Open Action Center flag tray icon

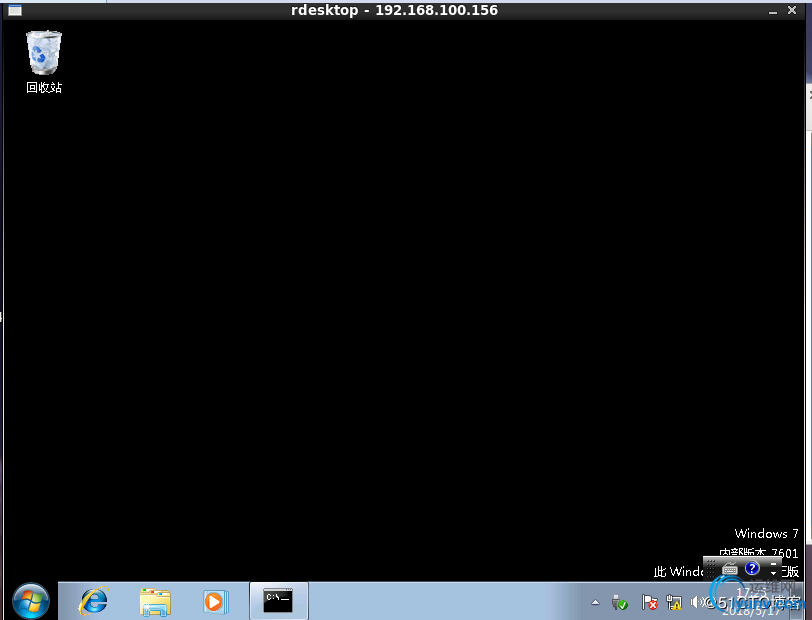click(649, 602)
